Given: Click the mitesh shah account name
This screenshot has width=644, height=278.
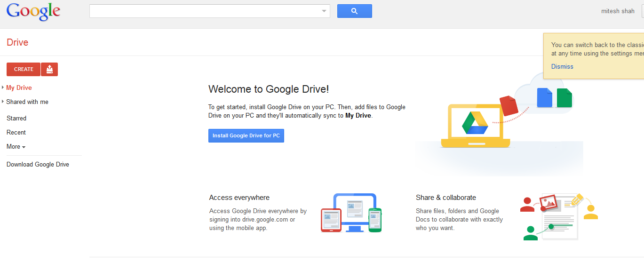Looking at the screenshot, I should tap(618, 11).
